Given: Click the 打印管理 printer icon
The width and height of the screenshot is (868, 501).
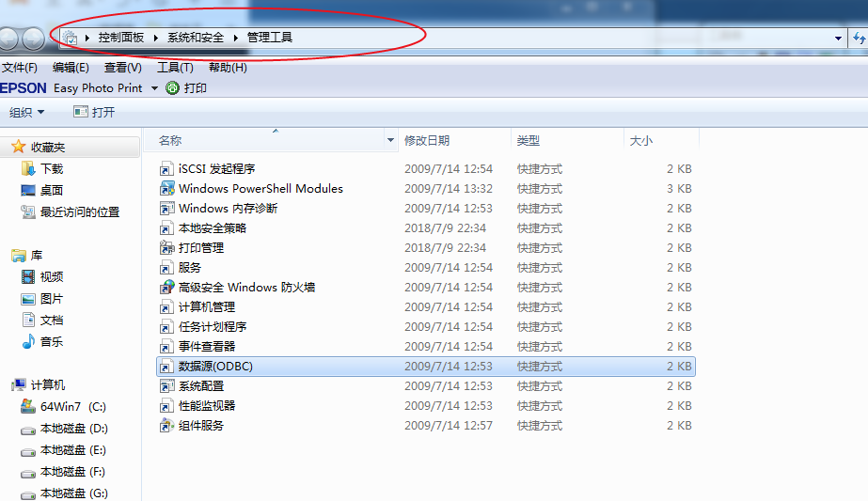Looking at the screenshot, I should coord(166,248).
